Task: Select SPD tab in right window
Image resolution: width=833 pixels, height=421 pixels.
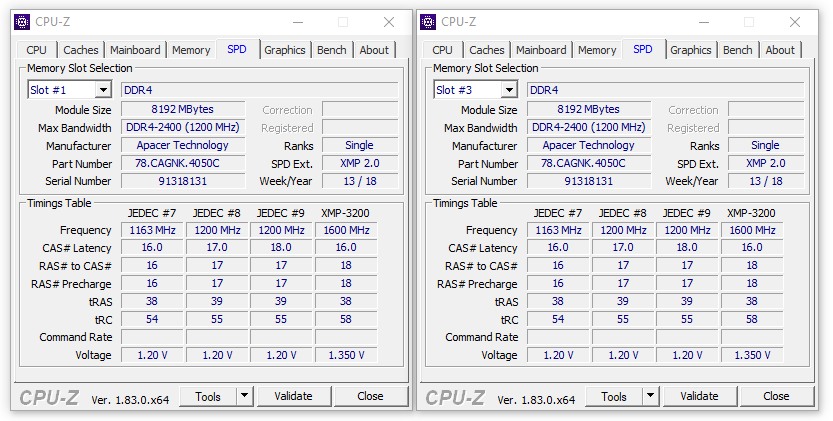Action: tap(643, 49)
